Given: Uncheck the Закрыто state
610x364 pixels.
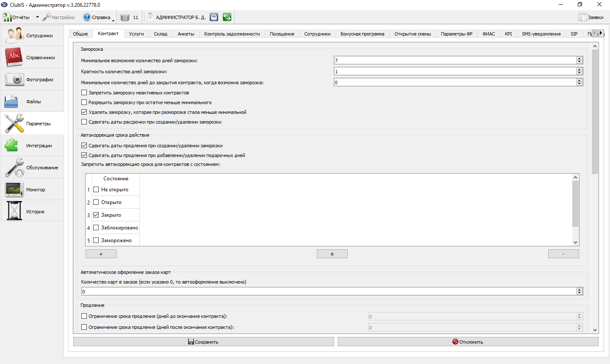Looking at the screenshot, I should [x=96, y=215].
